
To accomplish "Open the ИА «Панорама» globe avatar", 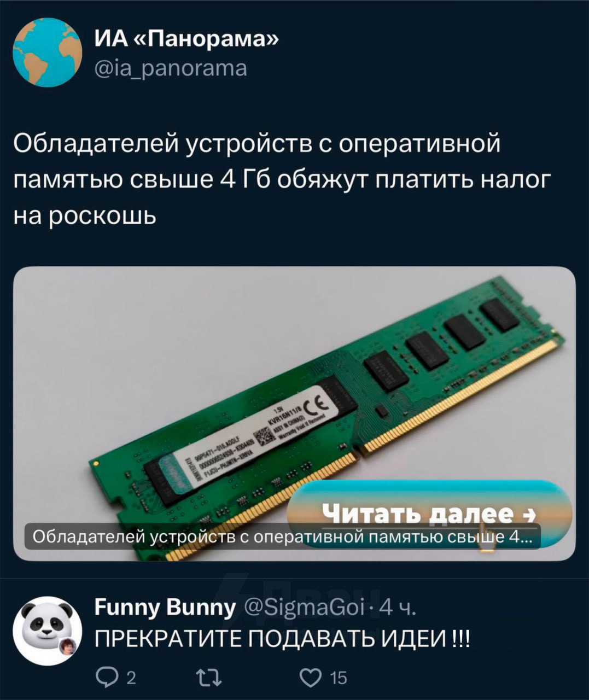I will click(47, 52).
